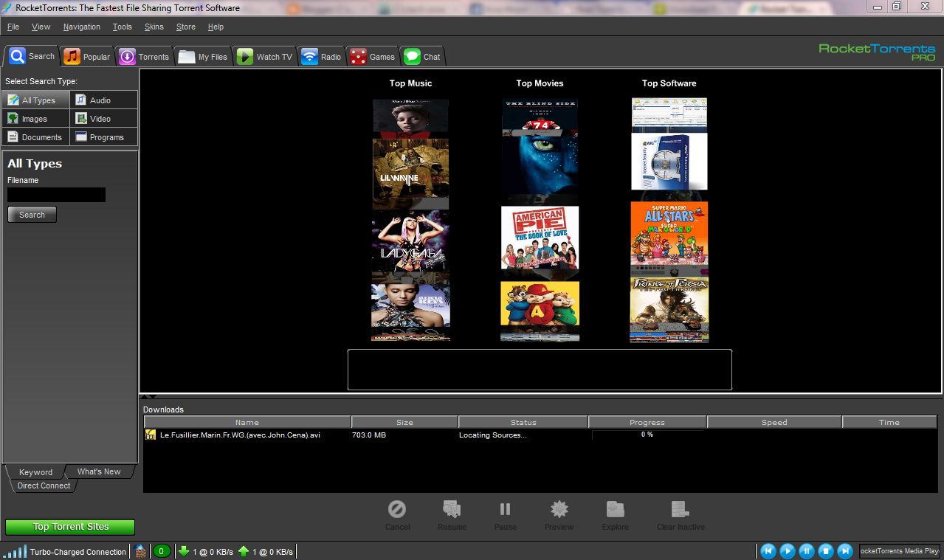Select Video search type

[104, 118]
